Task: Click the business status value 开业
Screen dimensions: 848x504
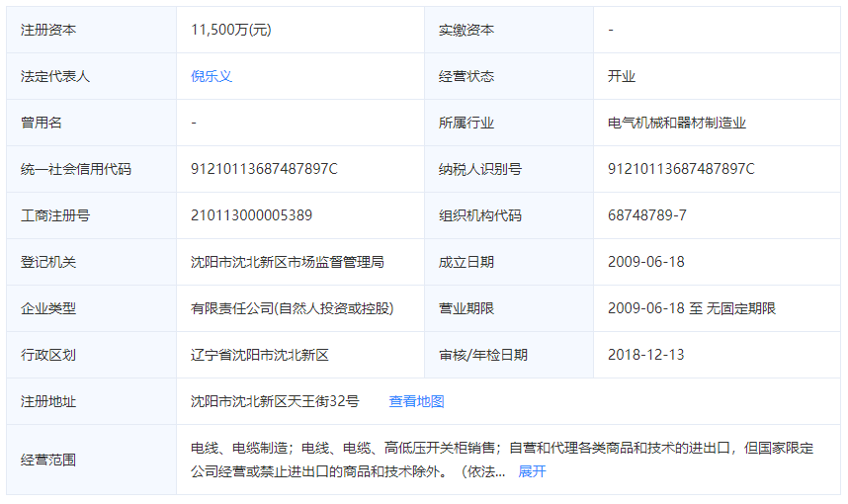Action: click(x=622, y=76)
